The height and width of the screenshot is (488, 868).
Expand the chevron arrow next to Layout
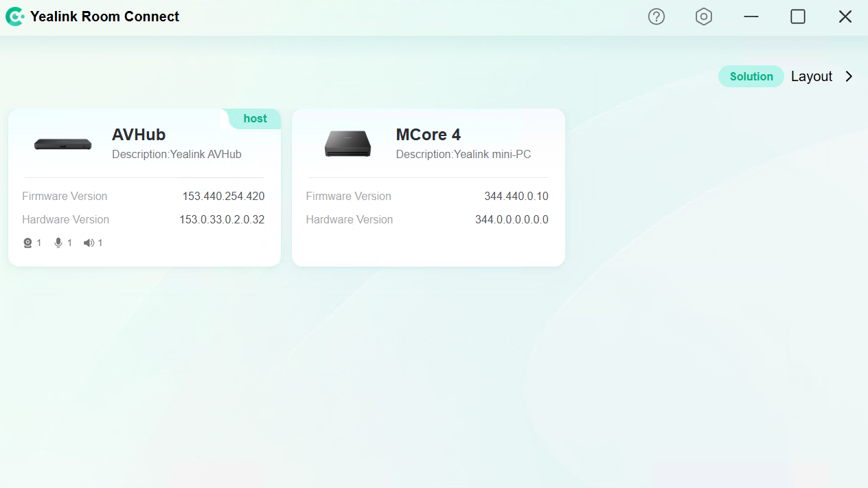pyautogui.click(x=849, y=76)
